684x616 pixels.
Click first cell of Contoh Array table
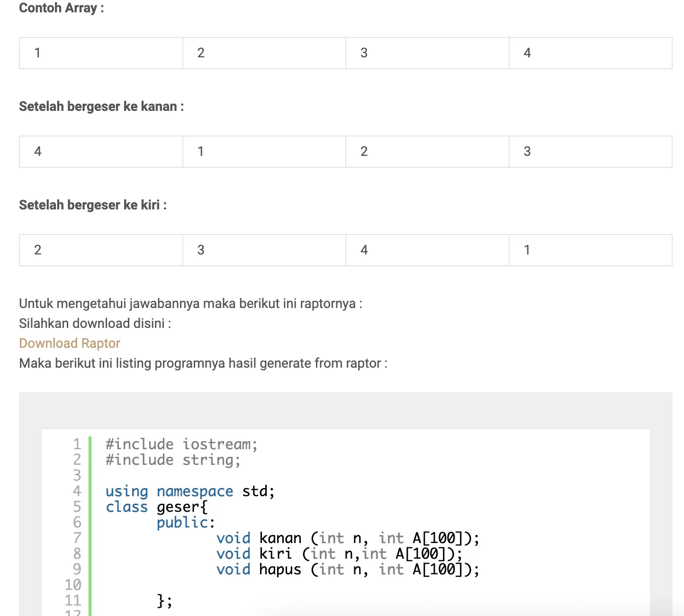101,53
